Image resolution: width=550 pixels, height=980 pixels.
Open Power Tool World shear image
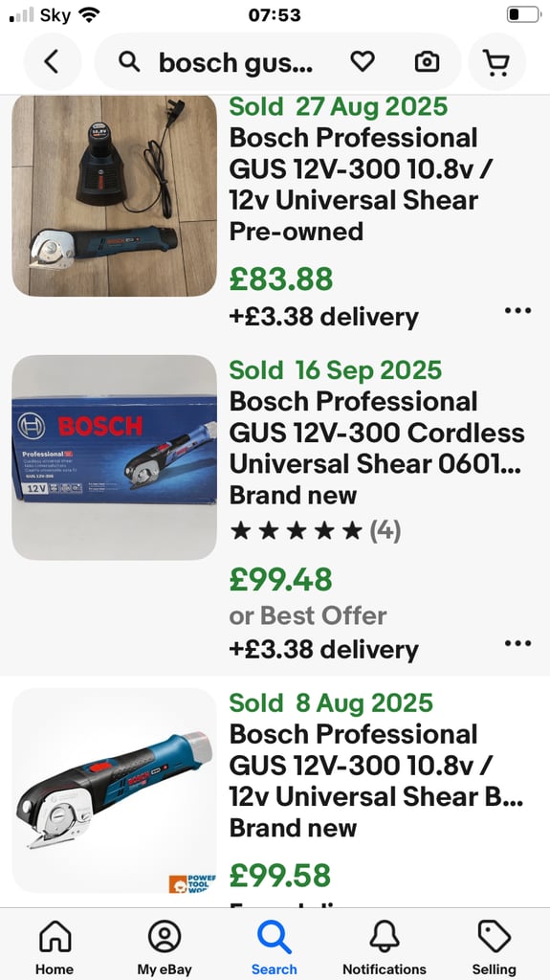tap(115, 791)
